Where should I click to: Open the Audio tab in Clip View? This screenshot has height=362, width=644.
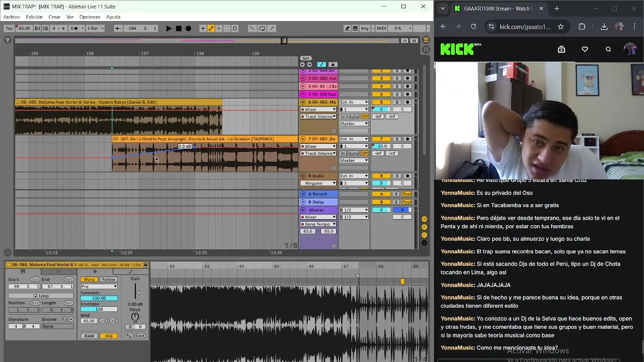pyautogui.click(x=95, y=271)
